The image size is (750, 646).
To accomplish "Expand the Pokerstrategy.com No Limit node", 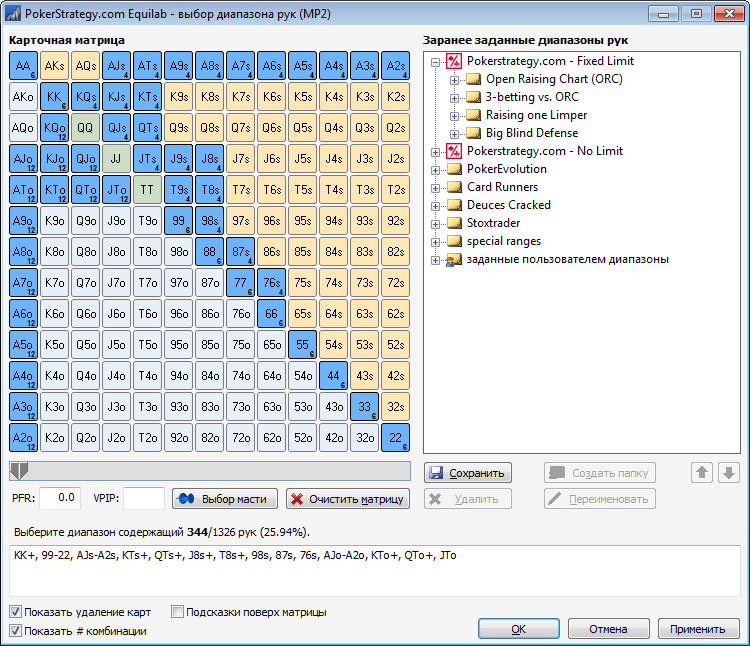I will point(435,152).
